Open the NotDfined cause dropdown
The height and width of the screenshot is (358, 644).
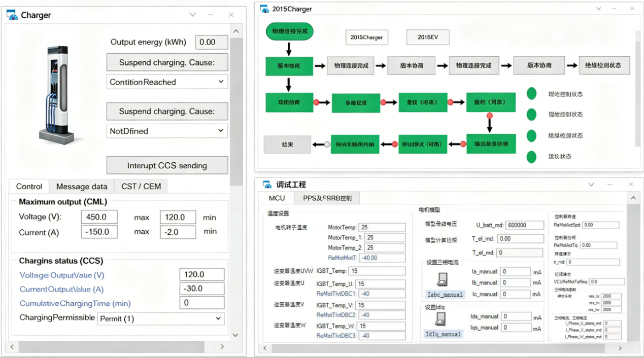pos(167,131)
